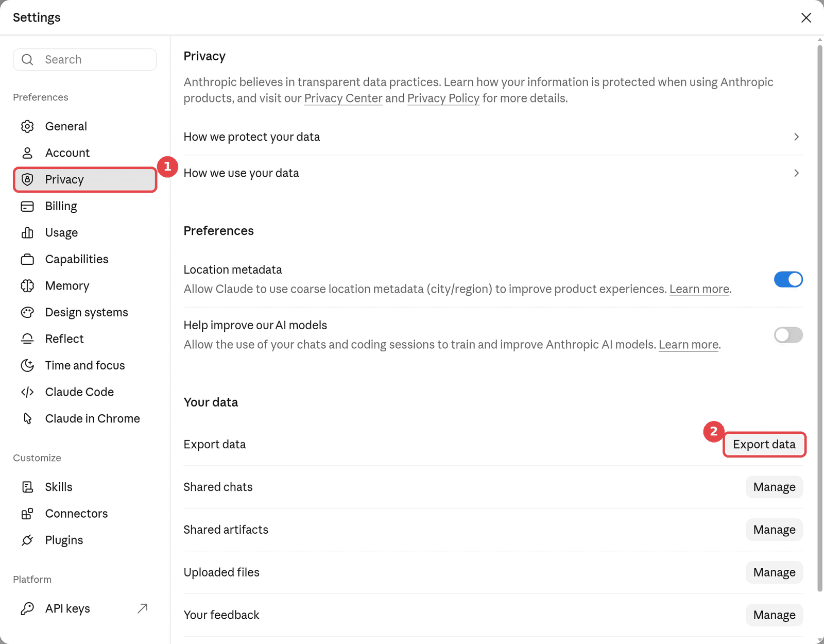
Task: Close the Settings dialog
Action: 806,18
